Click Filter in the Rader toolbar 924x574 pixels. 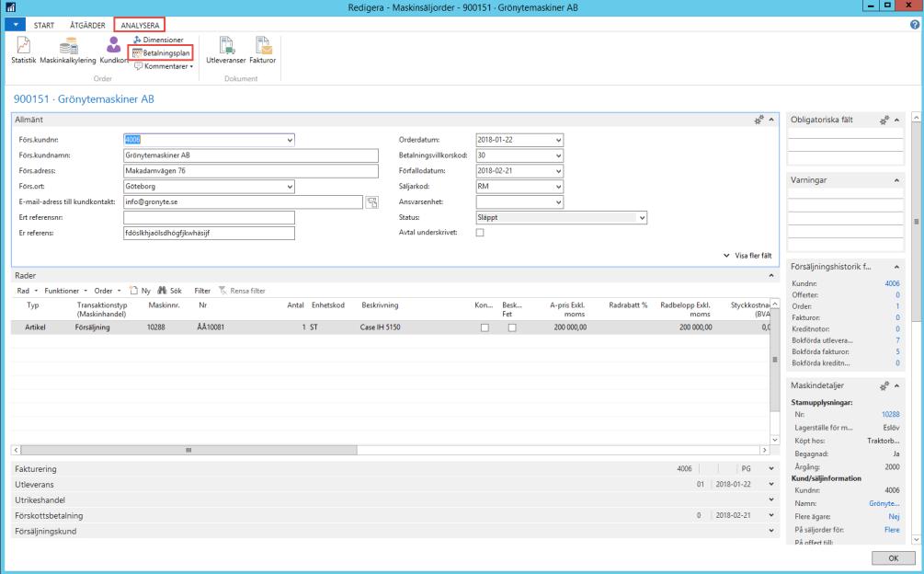202,291
